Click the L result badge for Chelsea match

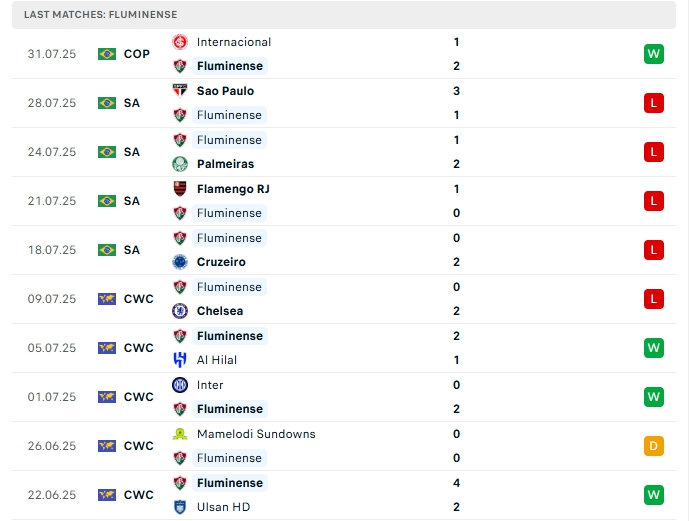654,299
